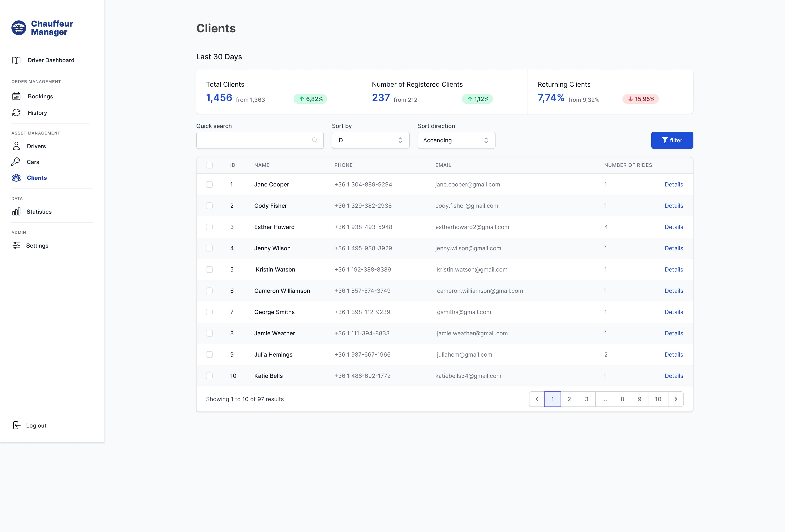Image resolution: width=785 pixels, height=532 pixels.
Task: Click the magnifier icon in Quick search
Action: coord(315,140)
